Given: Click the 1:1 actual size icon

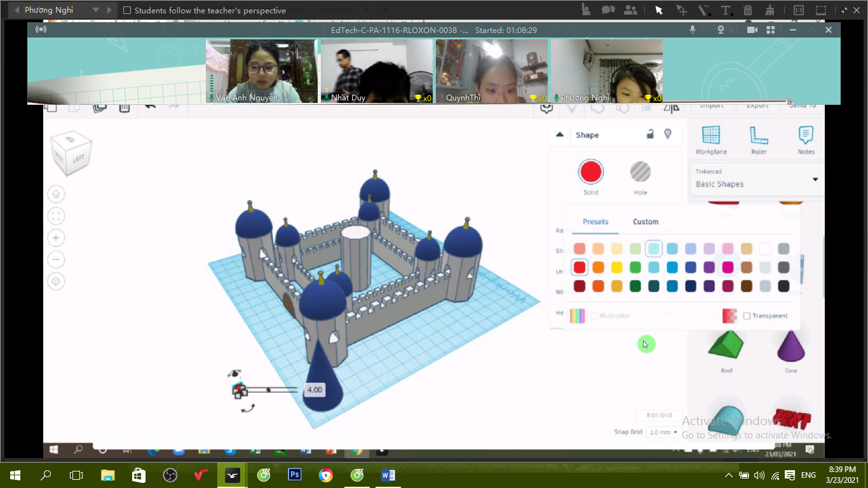Looking at the screenshot, I should click(799, 10).
